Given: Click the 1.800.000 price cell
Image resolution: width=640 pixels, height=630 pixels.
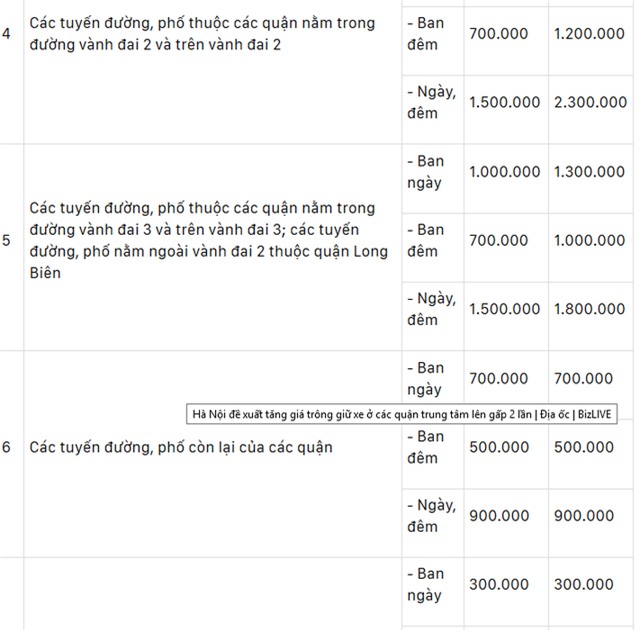Looking at the screenshot, I should pos(590,309).
